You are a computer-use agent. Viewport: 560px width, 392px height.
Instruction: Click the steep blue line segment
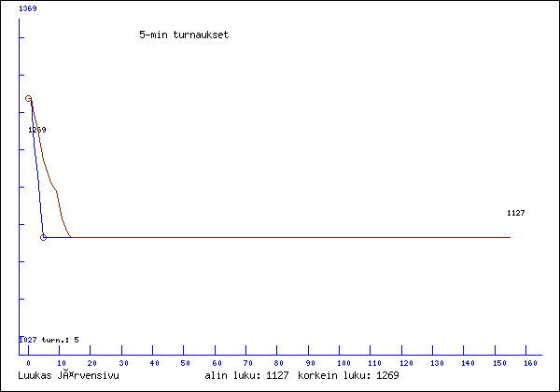point(36,168)
